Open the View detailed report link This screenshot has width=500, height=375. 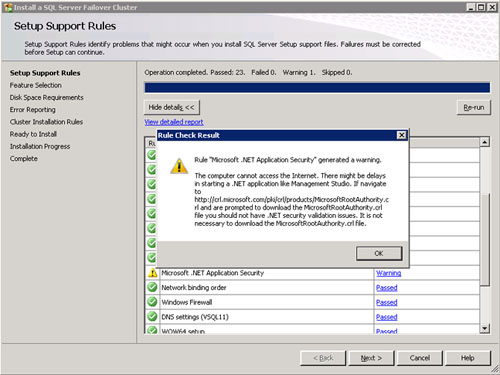[174, 122]
